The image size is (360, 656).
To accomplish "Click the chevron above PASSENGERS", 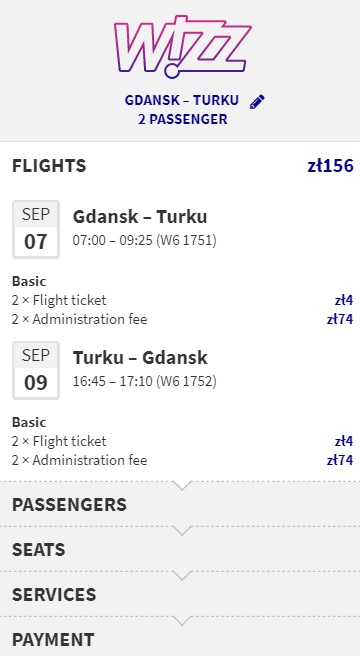I will click(x=182, y=485).
